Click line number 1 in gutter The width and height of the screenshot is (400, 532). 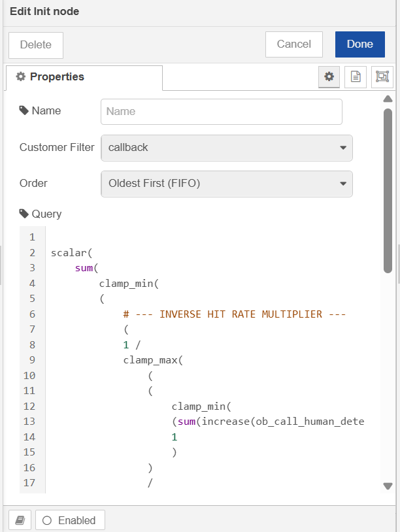pos(32,237)
